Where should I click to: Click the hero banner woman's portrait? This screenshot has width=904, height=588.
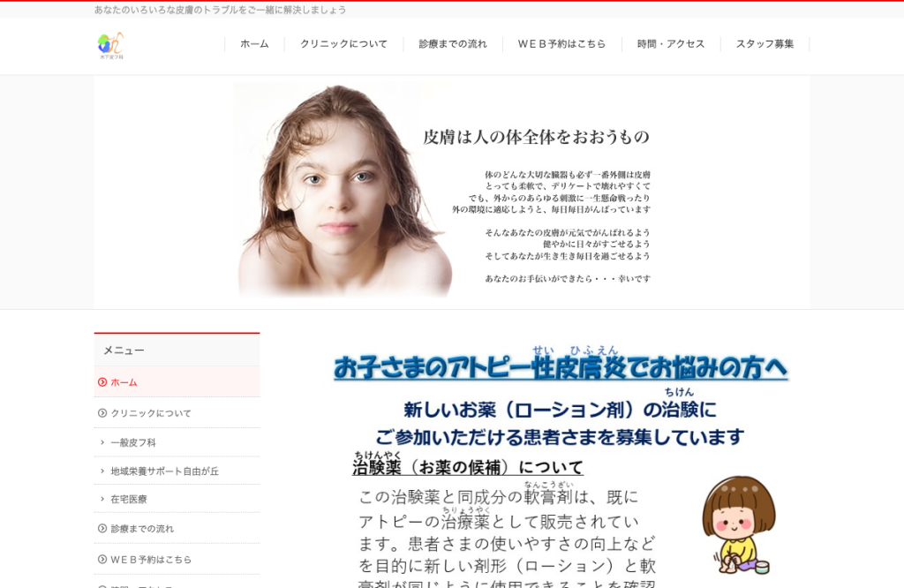pos(344,191)
